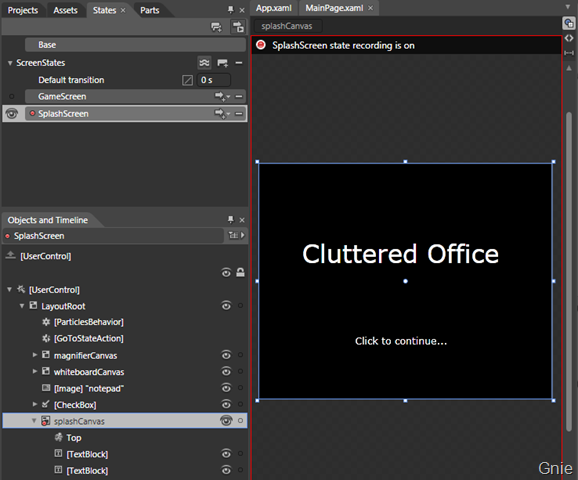Select the Cluttered Office title text
This screenshot has width=578, height=480.
coord(400,254)
